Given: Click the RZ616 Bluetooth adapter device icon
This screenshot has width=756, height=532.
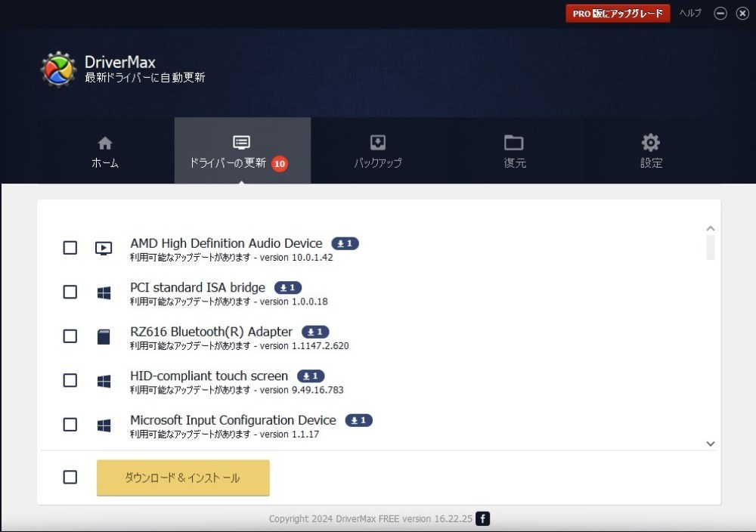Looking at the screenshot, I should point(104,336).
